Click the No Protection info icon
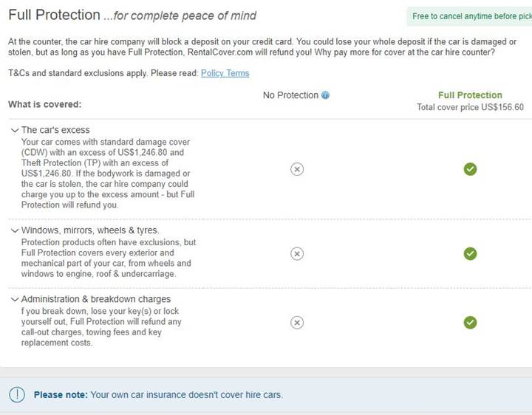This screenshot has height=415, width=532. pos(325,95)
